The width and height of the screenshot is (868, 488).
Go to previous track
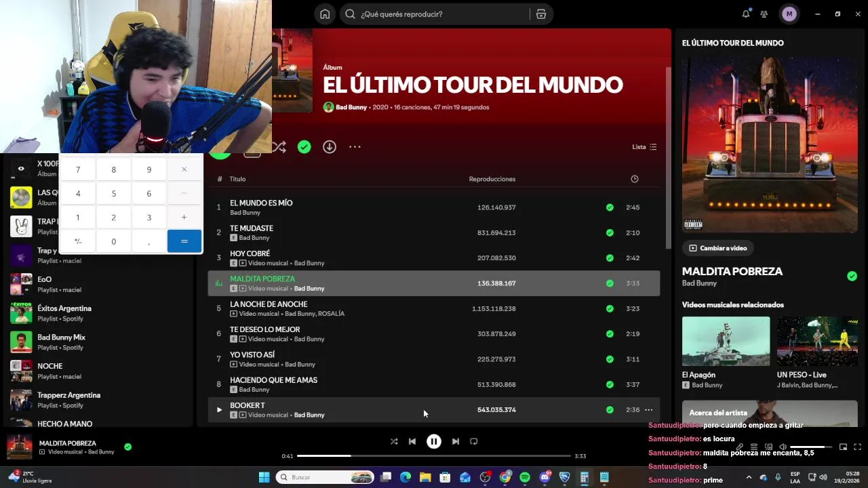click(412, 441)
